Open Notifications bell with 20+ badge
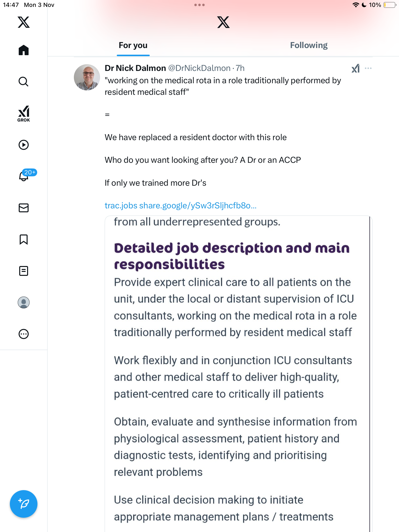 click(x=24, y=176)
